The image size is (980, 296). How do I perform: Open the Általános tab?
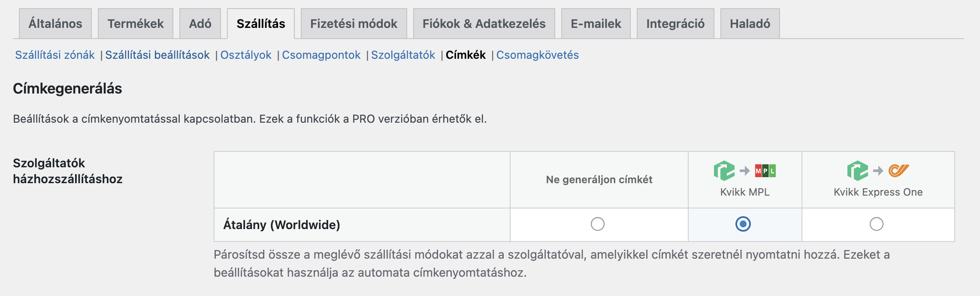coord(55,24)
